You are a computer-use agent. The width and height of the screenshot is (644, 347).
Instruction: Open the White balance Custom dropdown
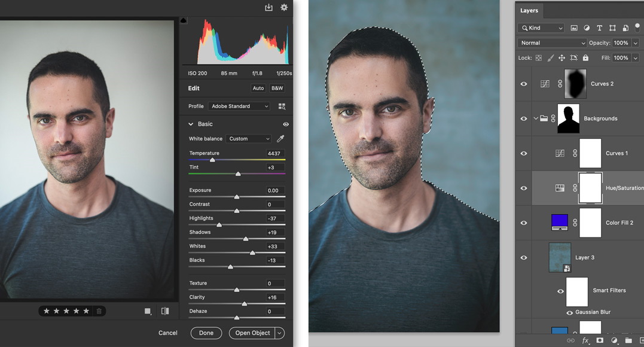pos(249,139)
